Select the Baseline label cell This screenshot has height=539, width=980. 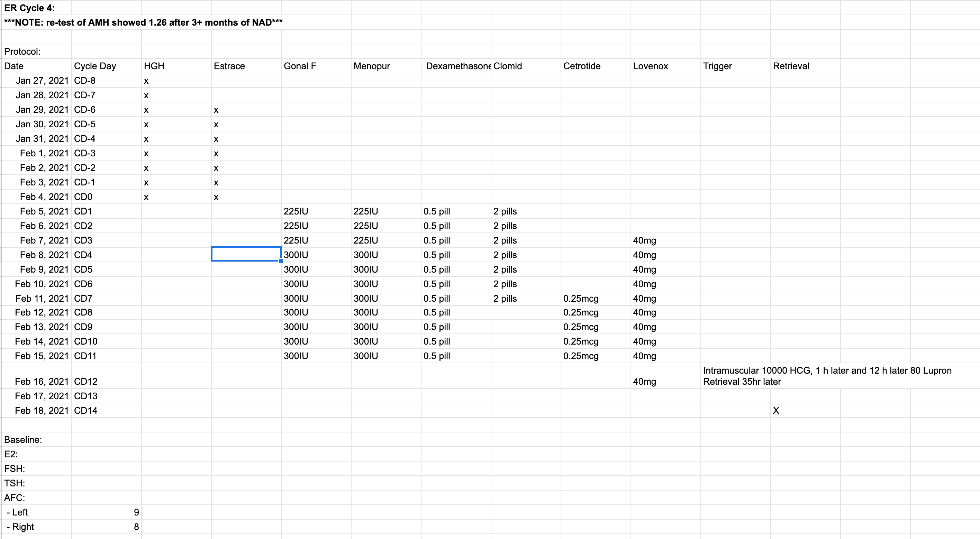tap(23, 440)
